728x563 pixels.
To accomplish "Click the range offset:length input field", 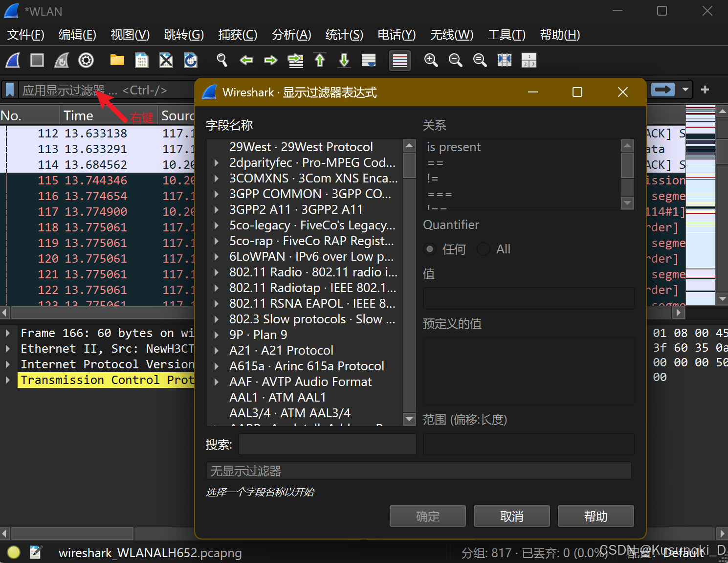I will (x=529, y=444).
